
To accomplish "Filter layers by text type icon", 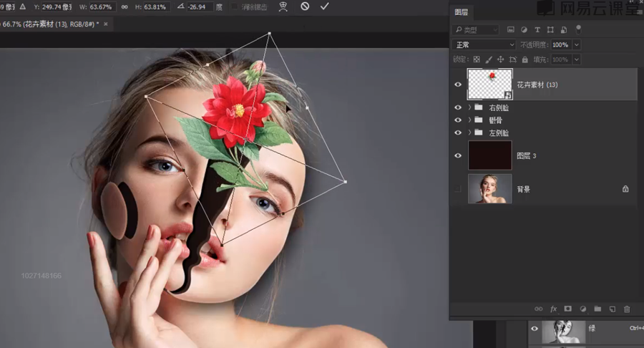I will (537, 30).
